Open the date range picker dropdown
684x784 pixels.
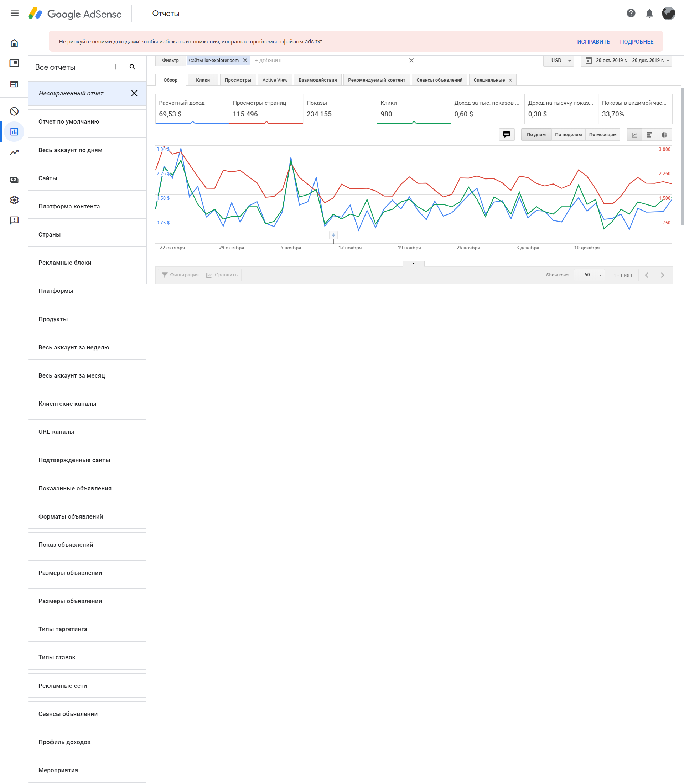click(626, 61)
